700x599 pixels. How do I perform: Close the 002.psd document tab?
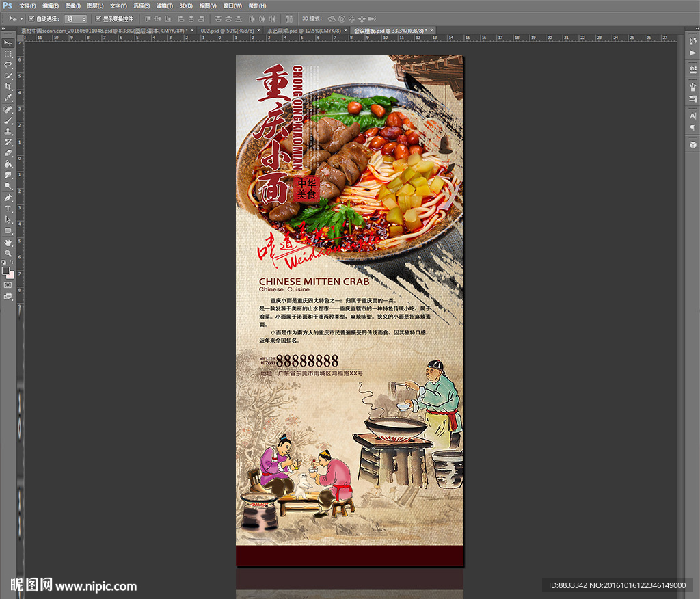click(x=258, y=31)
